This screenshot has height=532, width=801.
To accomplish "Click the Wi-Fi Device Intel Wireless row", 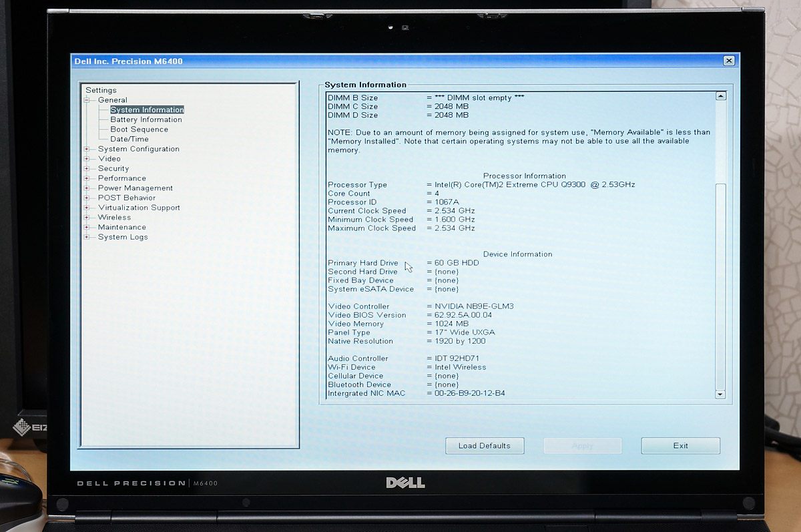I will pos(407,367).
